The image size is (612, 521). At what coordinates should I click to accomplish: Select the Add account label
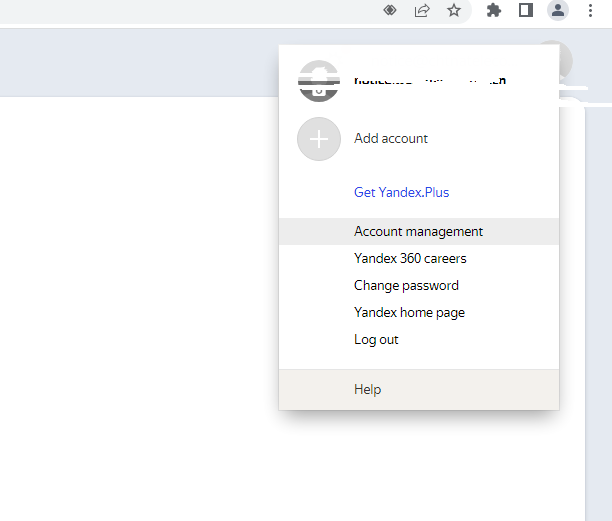[391, 139]
